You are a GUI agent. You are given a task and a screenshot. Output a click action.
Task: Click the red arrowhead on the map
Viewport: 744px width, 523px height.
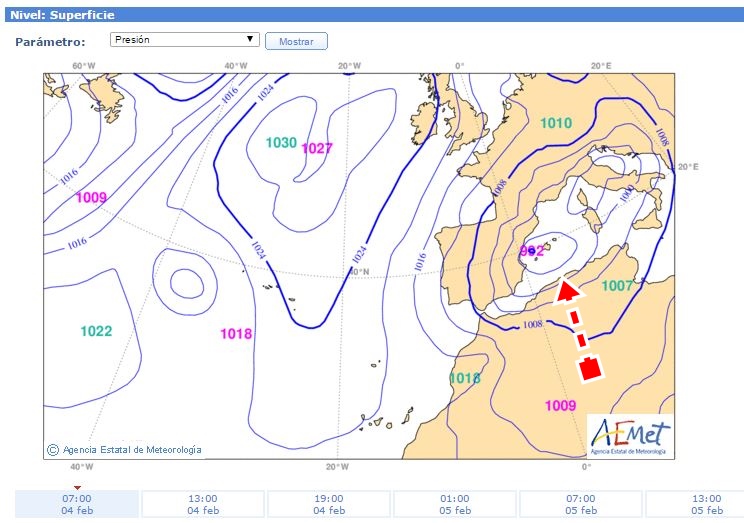[566, 291]
